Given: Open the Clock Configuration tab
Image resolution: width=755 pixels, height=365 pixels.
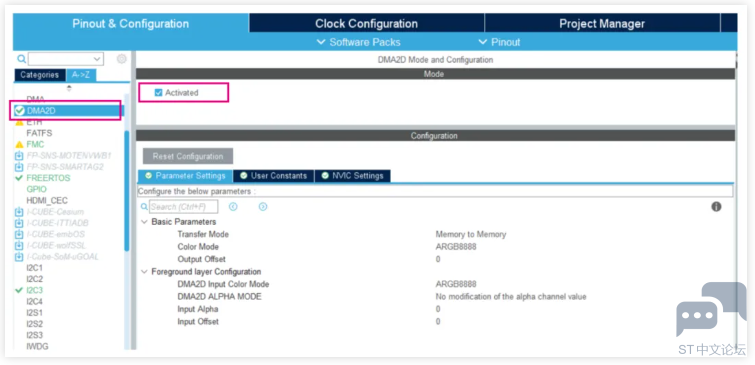Looking at the screenshot, I should 366,24.
